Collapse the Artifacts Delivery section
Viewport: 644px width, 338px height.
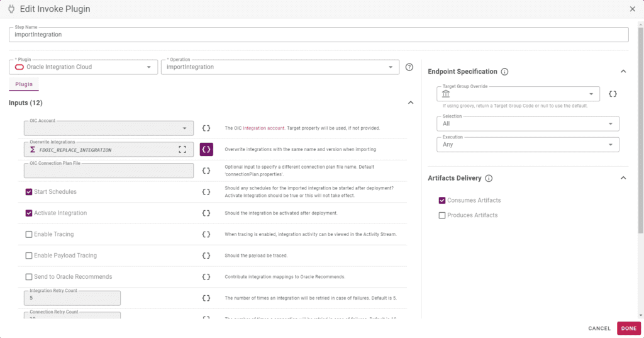623,178
